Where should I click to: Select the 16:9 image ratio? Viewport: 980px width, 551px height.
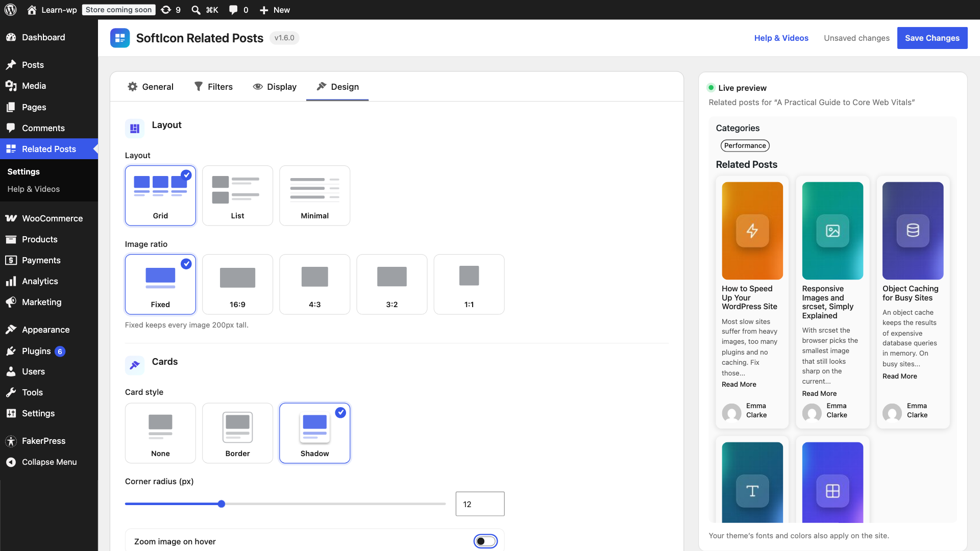(237, 284)
